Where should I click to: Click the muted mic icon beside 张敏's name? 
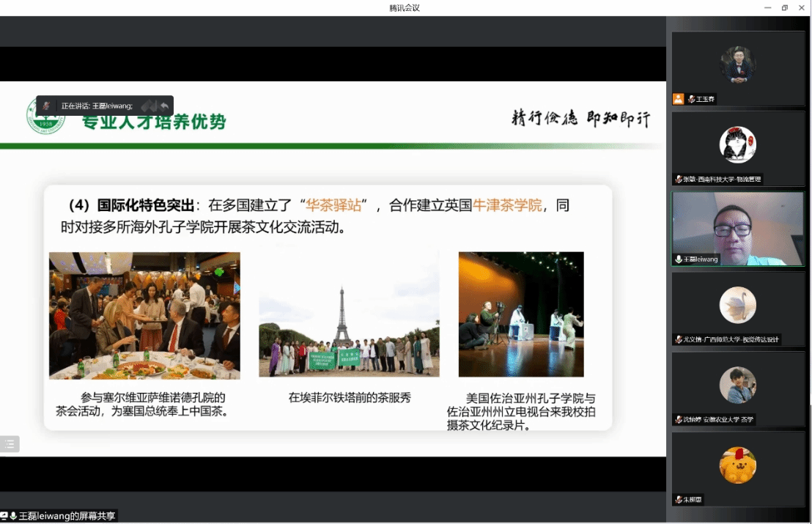[679, 180]
